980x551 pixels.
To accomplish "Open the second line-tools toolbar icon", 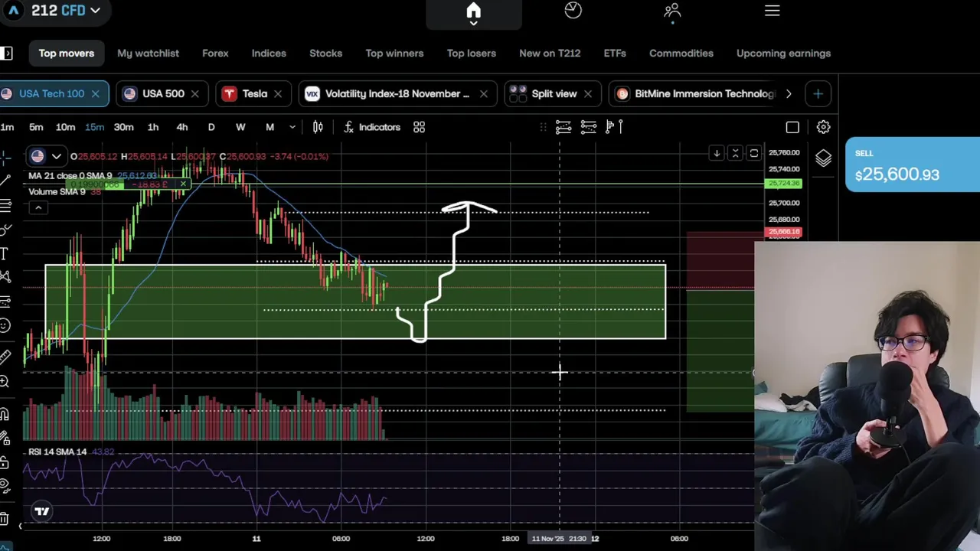I will coord(589,127).
